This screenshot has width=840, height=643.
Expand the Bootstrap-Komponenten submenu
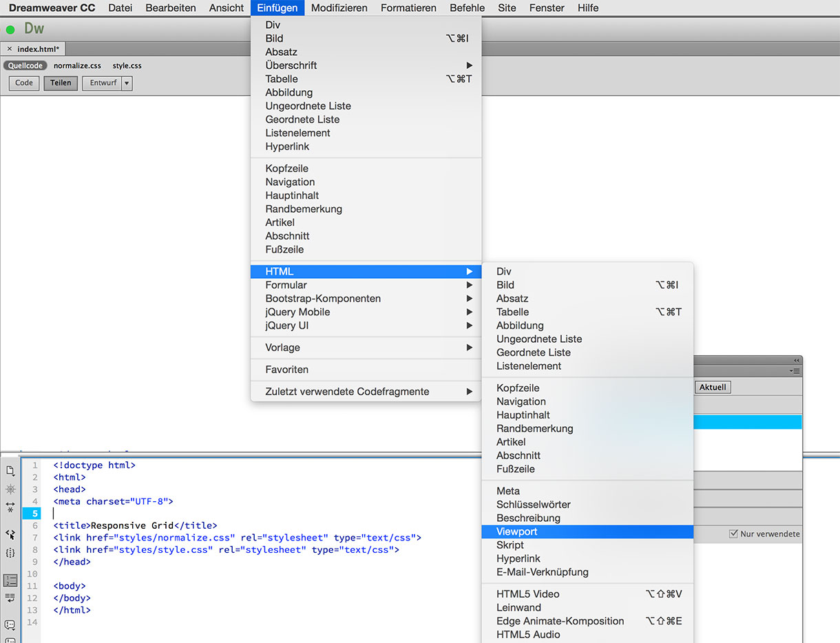(x=366, y=299)
